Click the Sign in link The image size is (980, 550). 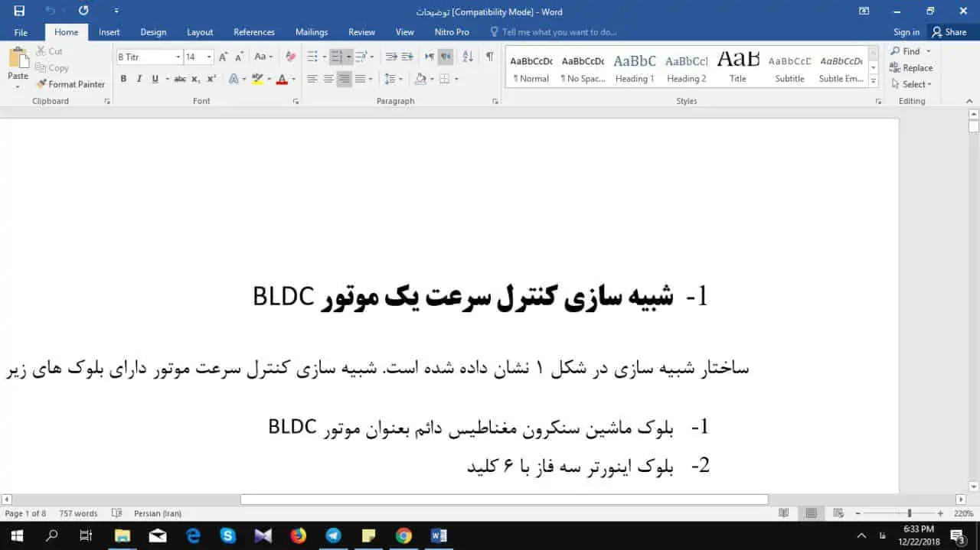tap(906, 32)
